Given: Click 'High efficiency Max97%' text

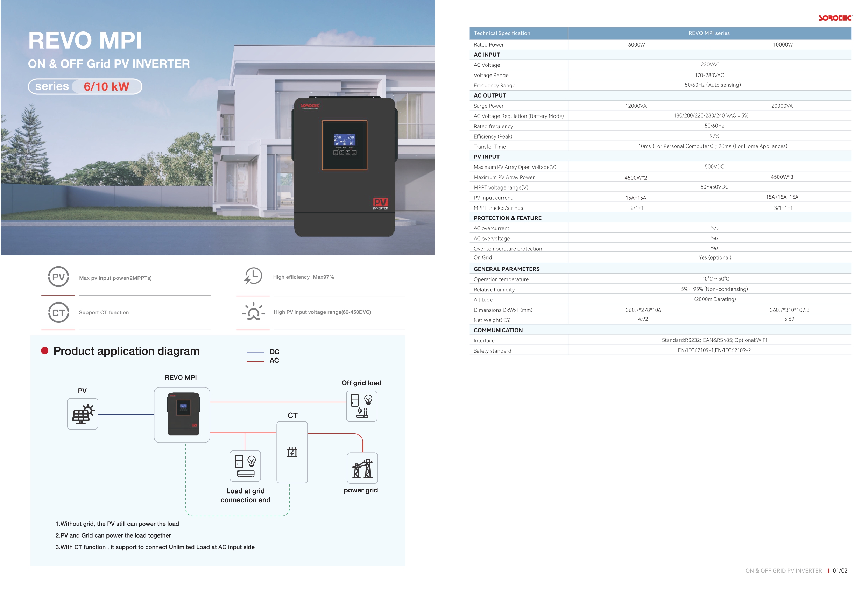Looking at the screenshot, I should (x=303, y=277).
